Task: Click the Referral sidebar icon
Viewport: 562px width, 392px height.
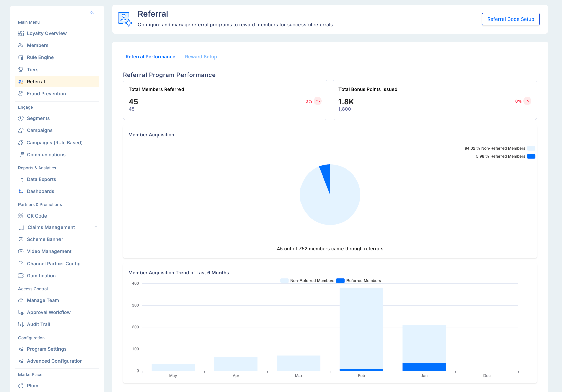Action: (x=21, y=82)
